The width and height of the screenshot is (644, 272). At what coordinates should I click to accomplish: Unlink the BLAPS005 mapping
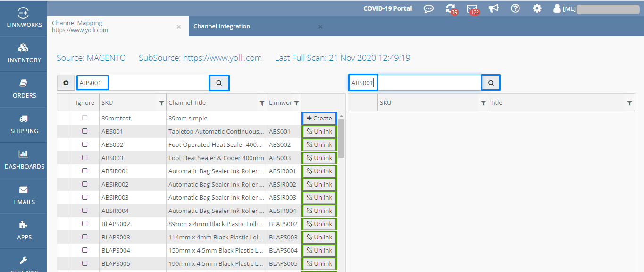tap(319, 263)
